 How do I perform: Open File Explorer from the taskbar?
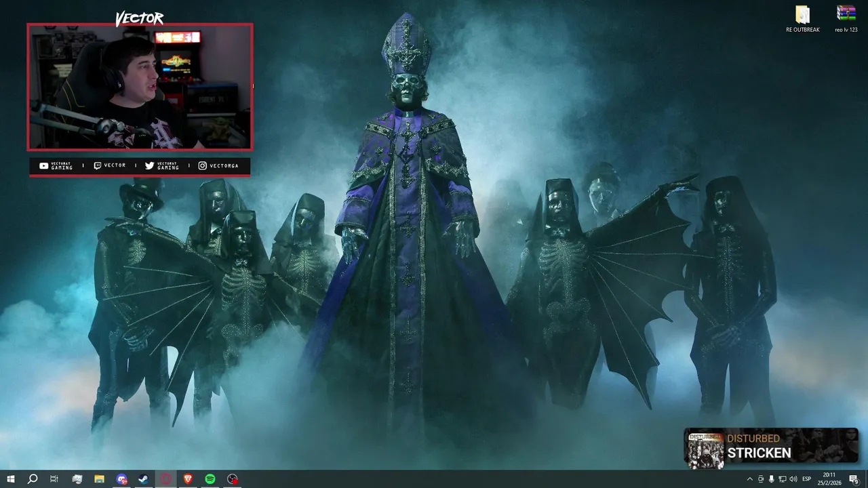click(x=99, y=479)
